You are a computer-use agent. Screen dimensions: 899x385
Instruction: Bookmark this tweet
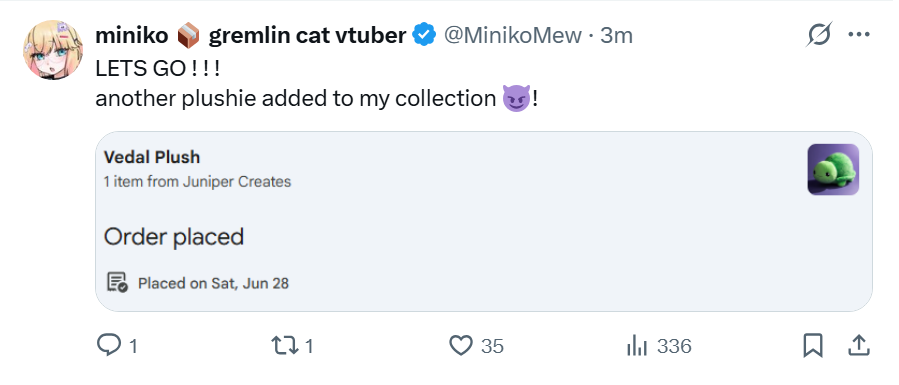click(x=813, y=345)
